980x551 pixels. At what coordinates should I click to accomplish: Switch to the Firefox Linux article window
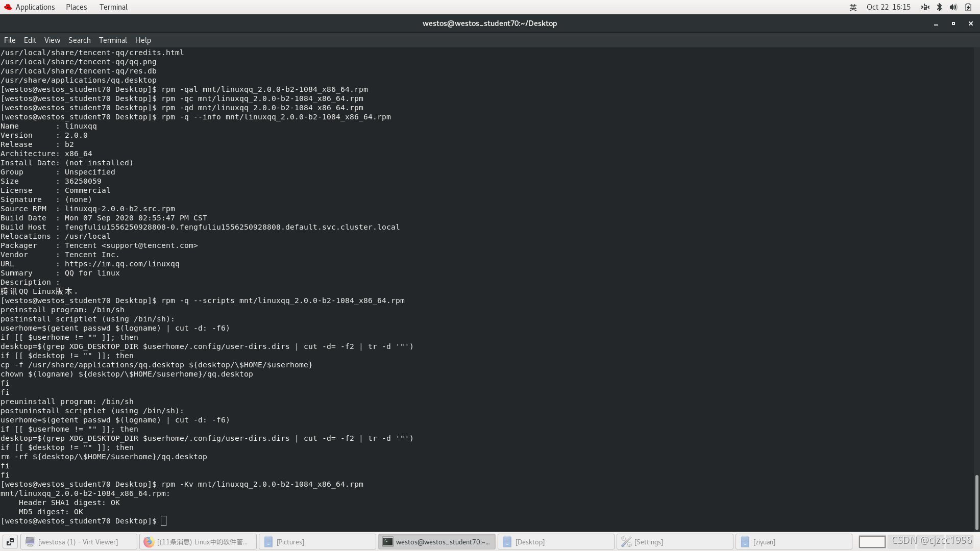pyautogui.click(x=198, y=542)
